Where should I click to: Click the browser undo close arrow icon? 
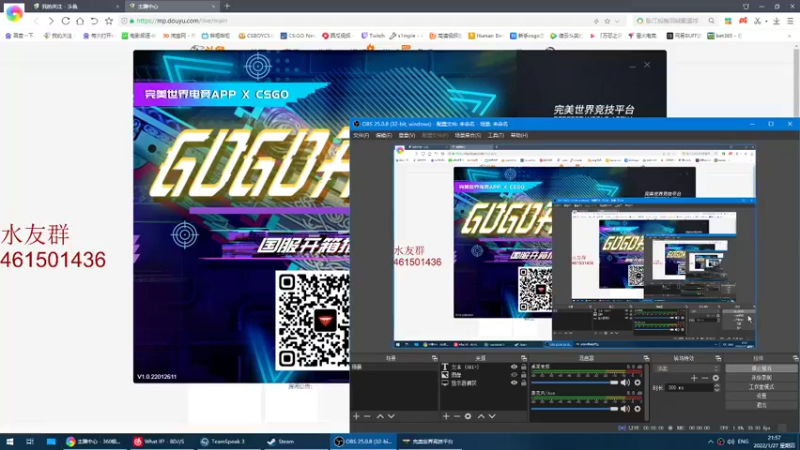click(94, 21)
